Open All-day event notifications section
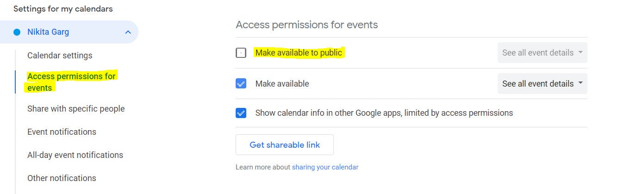Viewport: 644px width, 194px height. [x=75, y=155]
